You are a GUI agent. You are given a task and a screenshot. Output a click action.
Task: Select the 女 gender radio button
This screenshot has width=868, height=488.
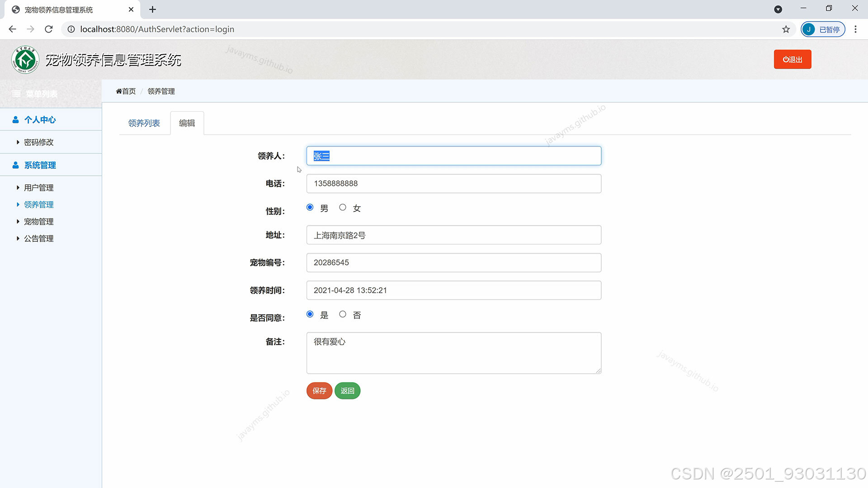[343, 207]
